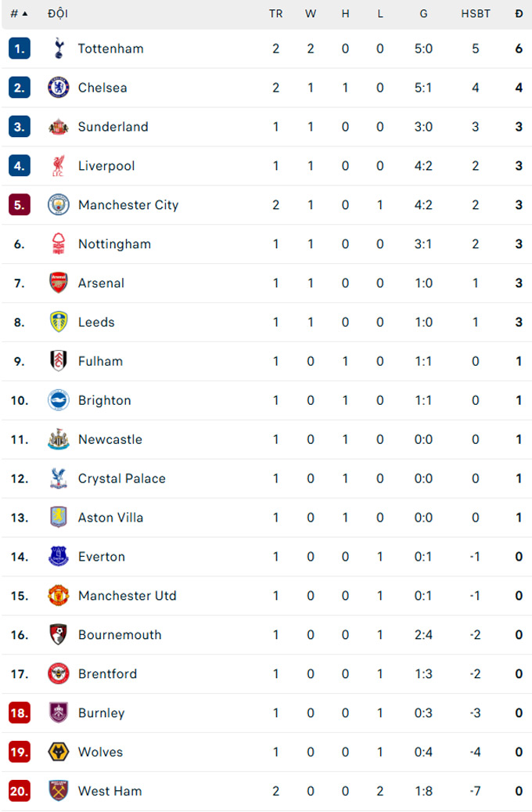Click the TR column header
The height and width of the screenshot is (812, 532).
click(x=276, y=14)
